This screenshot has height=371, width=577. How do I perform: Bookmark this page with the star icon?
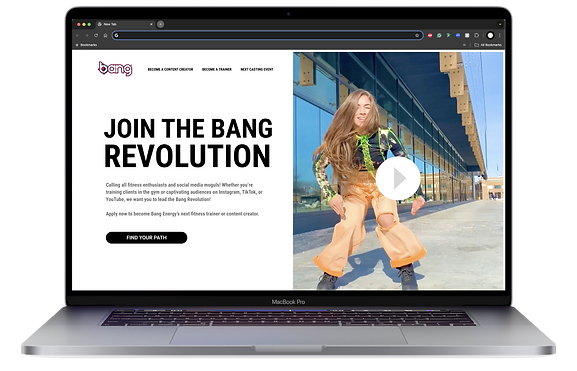417,35
